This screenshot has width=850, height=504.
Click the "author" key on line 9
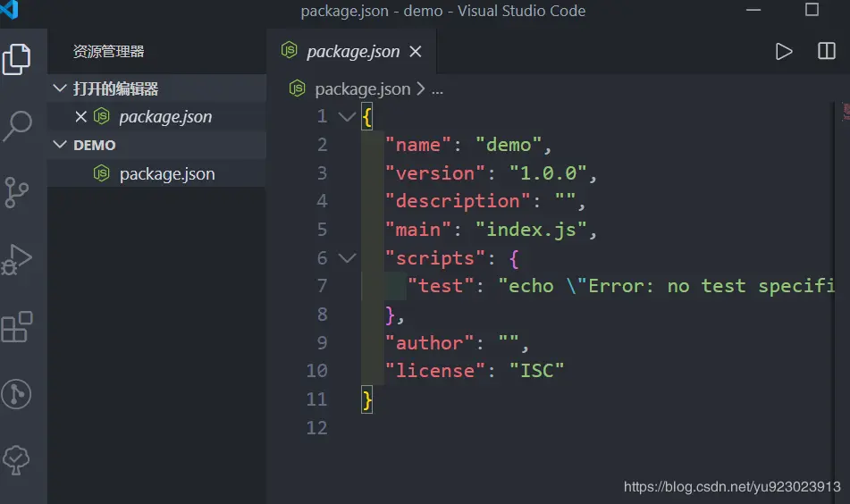pos(429,342)
